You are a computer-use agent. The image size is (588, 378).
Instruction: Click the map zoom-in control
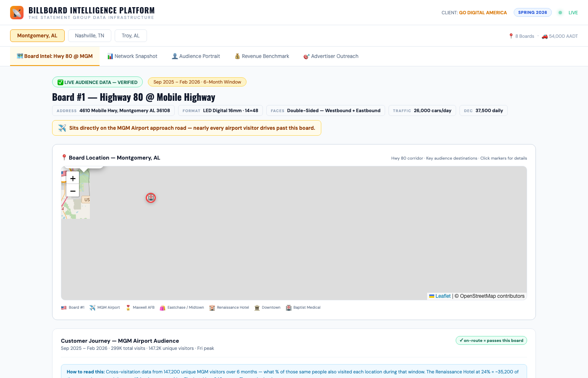(73, 178)
